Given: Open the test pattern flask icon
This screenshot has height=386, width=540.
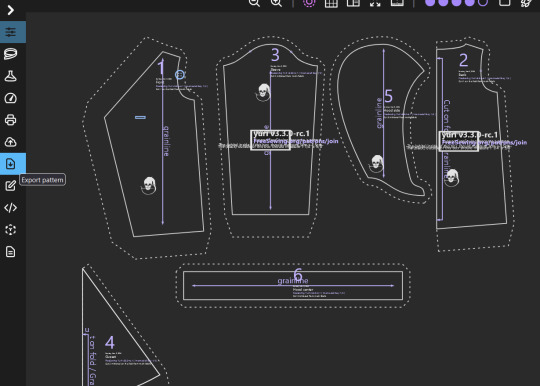Looking at the screenshot, I should point(10,76).
